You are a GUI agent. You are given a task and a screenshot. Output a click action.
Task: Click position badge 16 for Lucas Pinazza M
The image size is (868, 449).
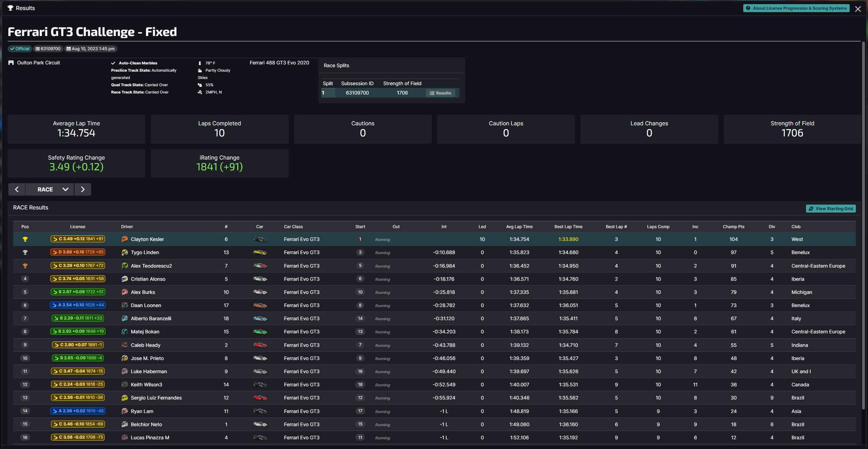point(25,438)
